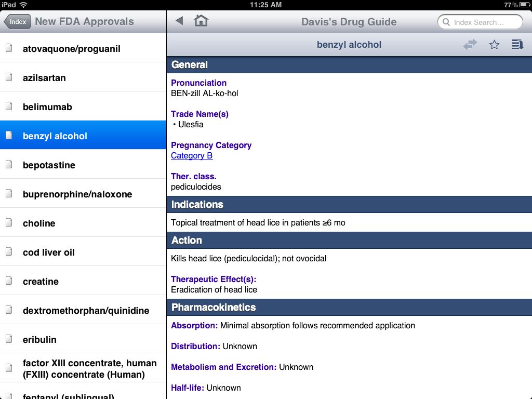Open the atovaquone/proguanil entry

[83, 48]
